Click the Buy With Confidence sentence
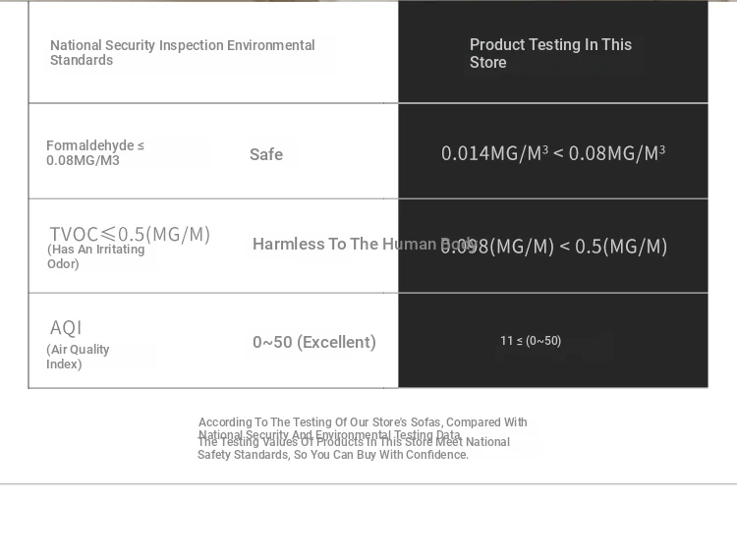Viewport: 737px width, 560px height. click(x=333, y=456)
